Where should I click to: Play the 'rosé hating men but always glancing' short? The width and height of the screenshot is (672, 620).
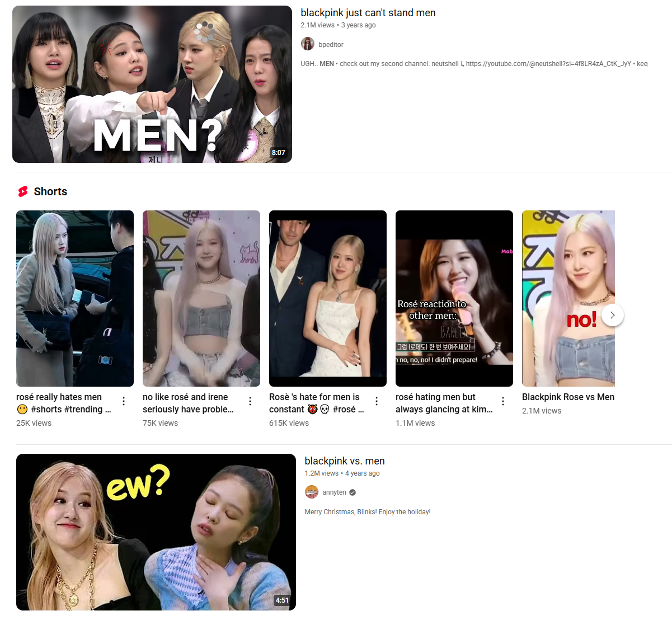[454, 298]
